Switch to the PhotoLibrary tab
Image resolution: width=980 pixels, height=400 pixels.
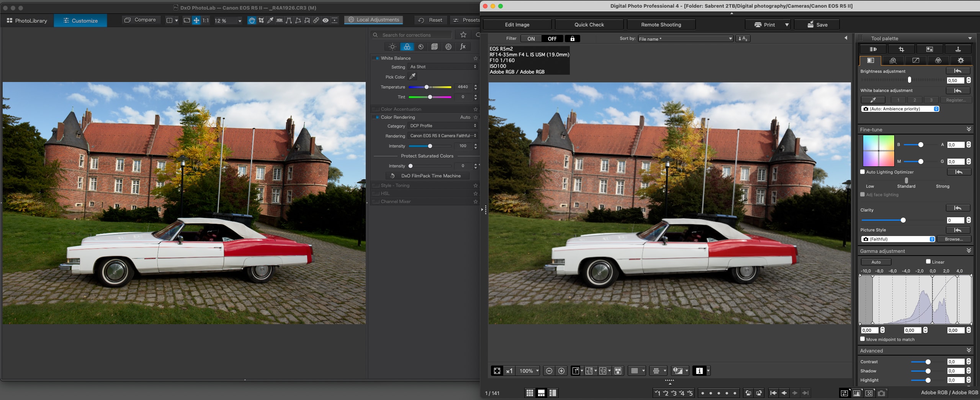pos(27,21)
